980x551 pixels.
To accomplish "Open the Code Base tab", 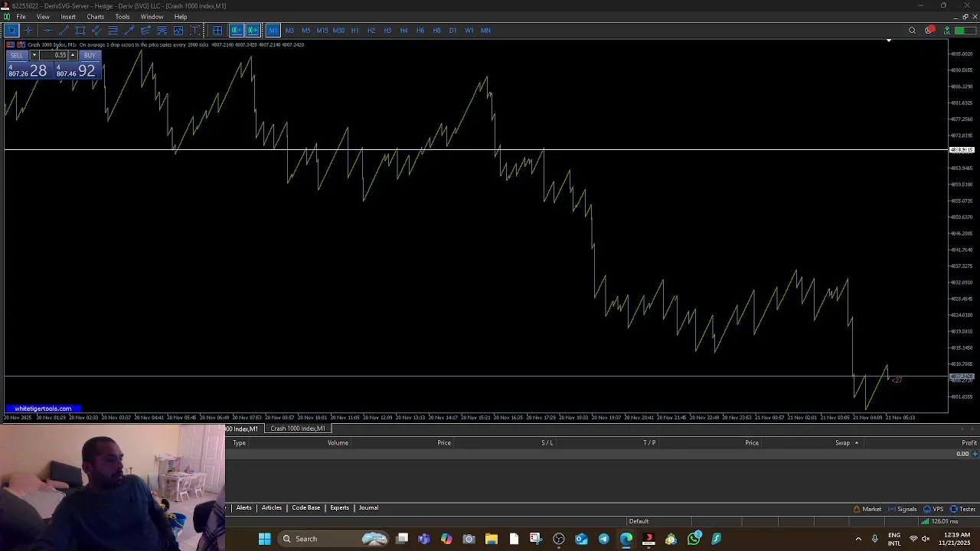I will (305, 508).
